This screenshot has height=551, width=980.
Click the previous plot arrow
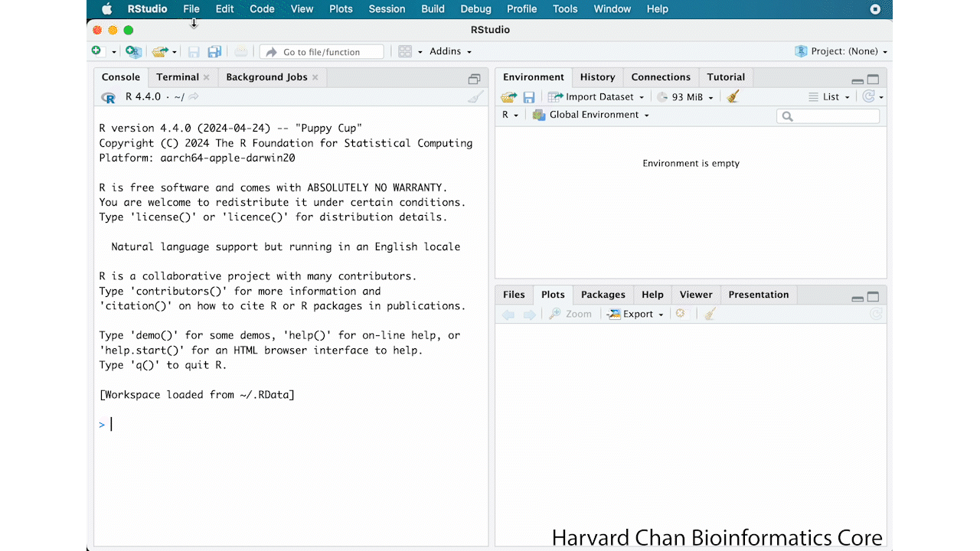pyautogui.click(x=508, y=315)
